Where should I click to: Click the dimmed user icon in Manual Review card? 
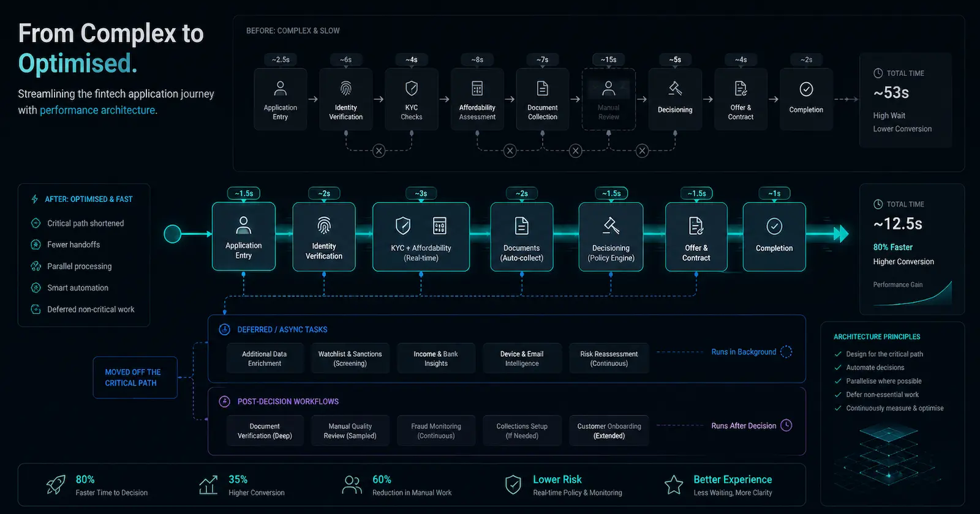pos(608,89)
